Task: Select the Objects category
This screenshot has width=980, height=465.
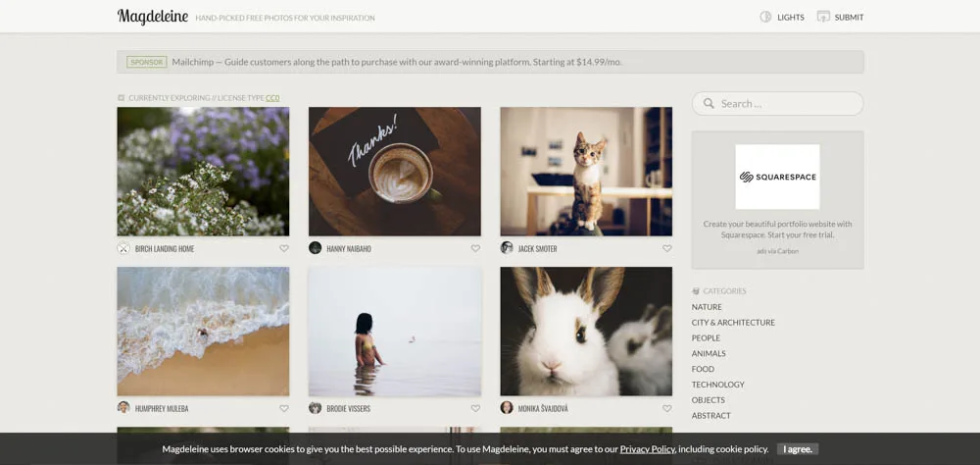Action: tap(709, 400)
